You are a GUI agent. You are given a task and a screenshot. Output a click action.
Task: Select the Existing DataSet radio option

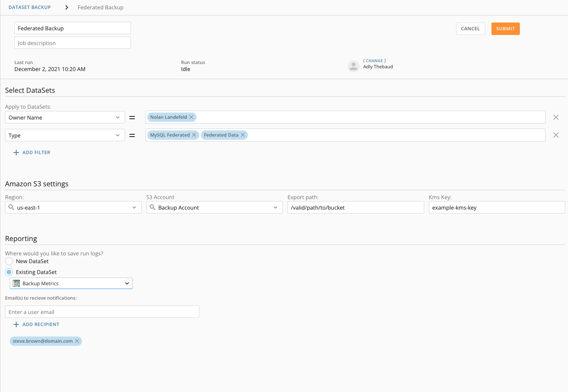[9, 272]
